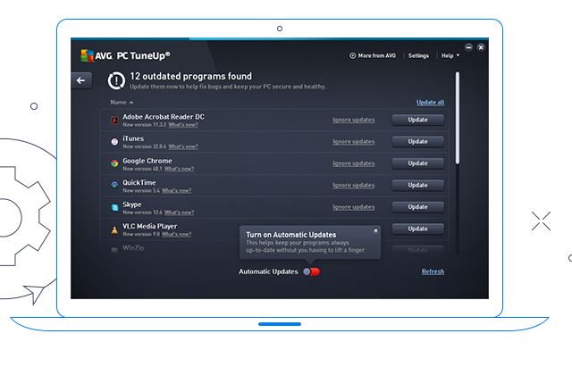Viewport: 572px width, 392px height.
Task: Open What's new for Adobe Acrobat Reader
Action: tap(183, 125)
